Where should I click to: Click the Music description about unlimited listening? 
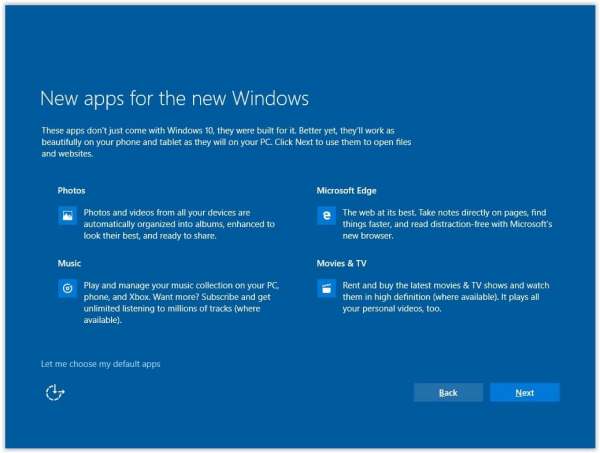point(165,309)
